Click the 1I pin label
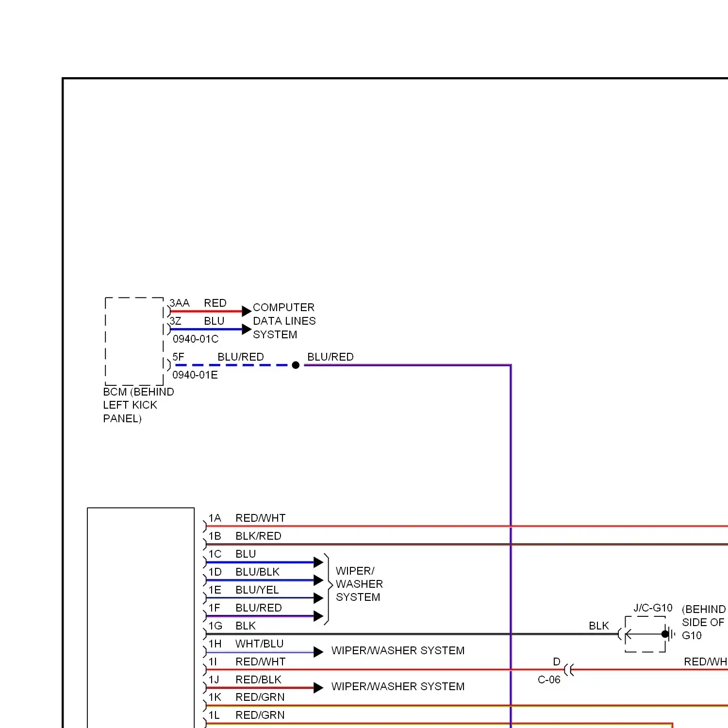Viewport: 728px width, 728px height. pos(213,662)
